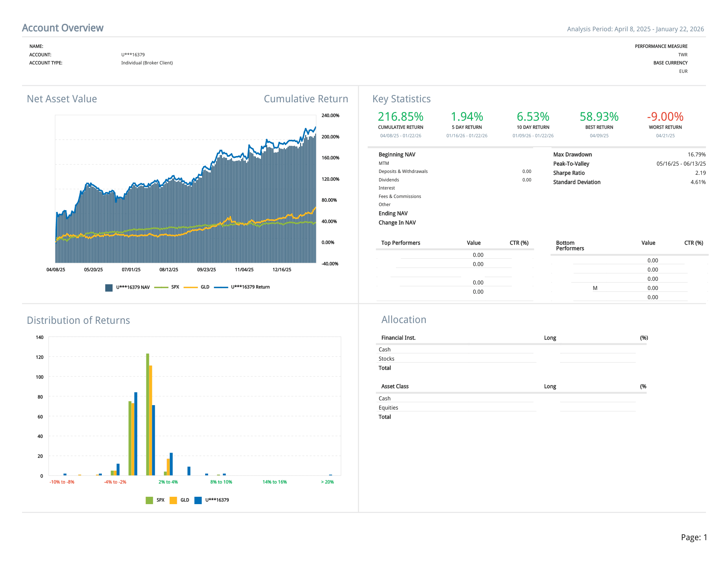Viewport: 728px width, 563px height.
Task: Click the 240.00% y-axis label
Action: (331, 116)
